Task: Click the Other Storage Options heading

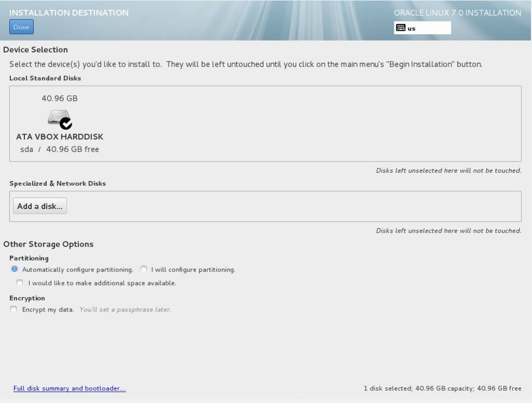Action: pyautogui.click(x=48, y=244)
